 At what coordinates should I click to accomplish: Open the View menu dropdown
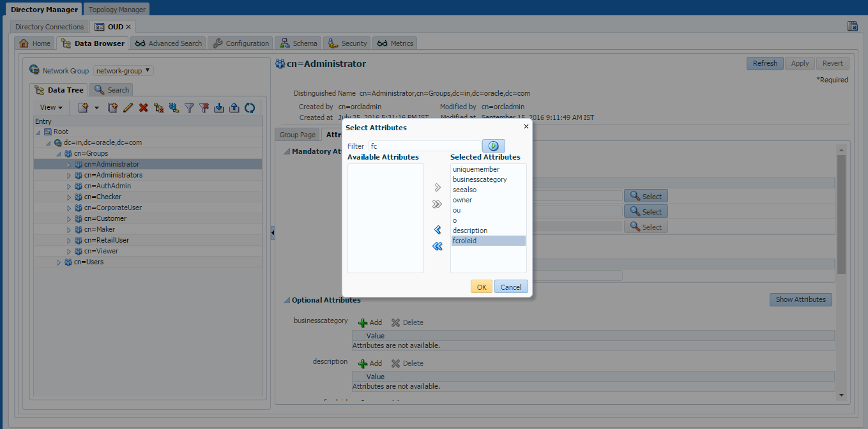click(x=51, y=108)
